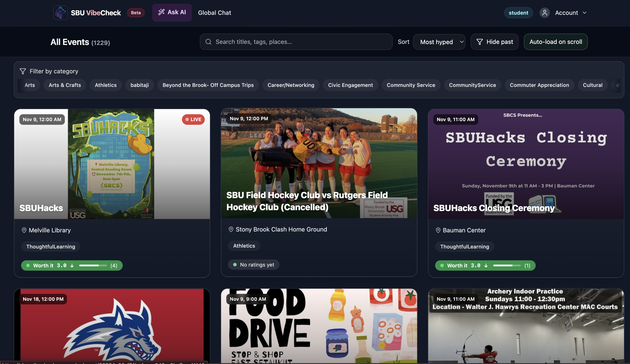Open the Most hyped sort dropdown
630x364 pixels.
[439, 42]
